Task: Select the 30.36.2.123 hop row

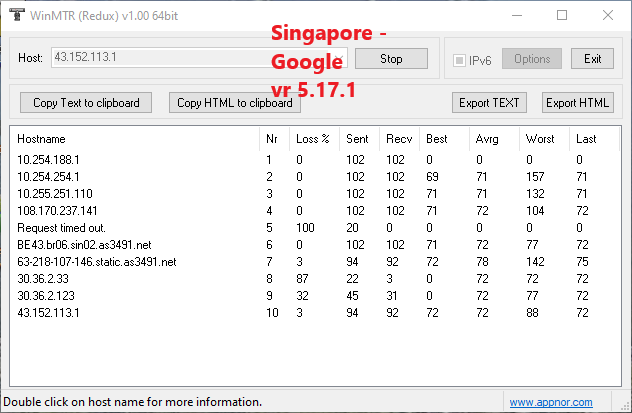Action: [x=315, y=296]
